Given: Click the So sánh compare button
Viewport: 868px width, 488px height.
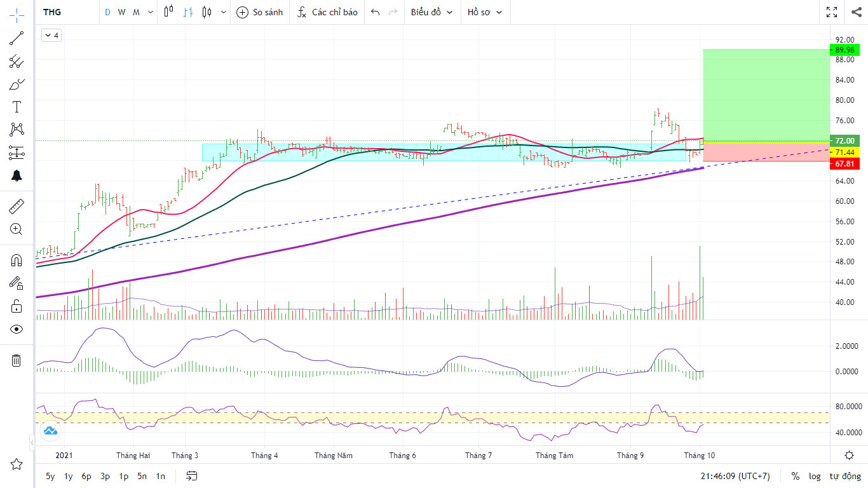Looking at the screenshot, I should (260, 12).
